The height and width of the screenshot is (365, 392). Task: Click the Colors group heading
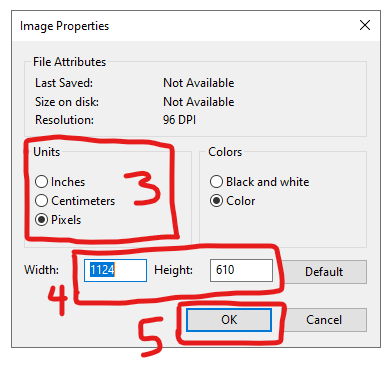click(x=225, y=152)
